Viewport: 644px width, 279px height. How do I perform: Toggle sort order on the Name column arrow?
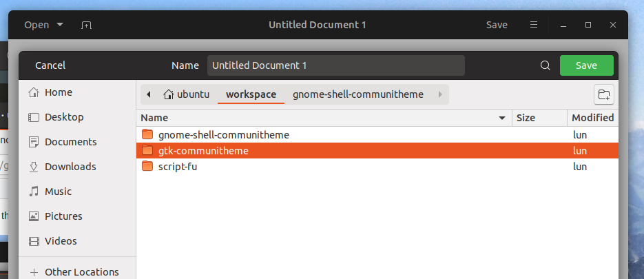click(x=501, y=118)
